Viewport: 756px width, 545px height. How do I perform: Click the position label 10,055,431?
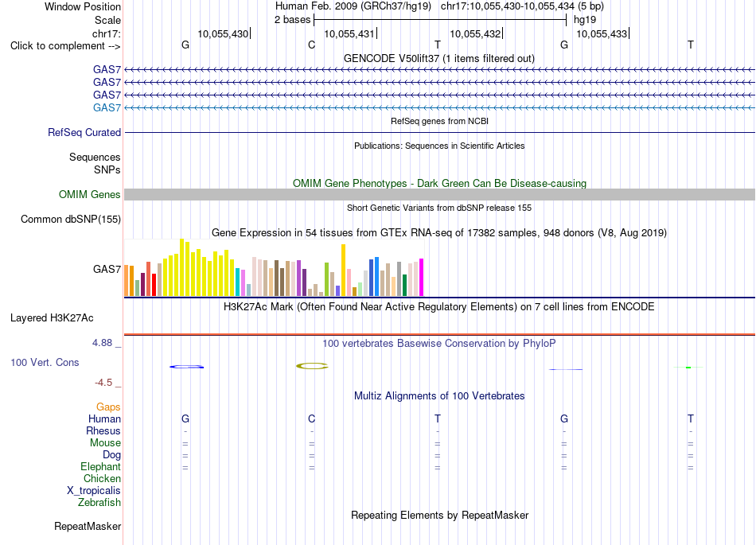349,34
